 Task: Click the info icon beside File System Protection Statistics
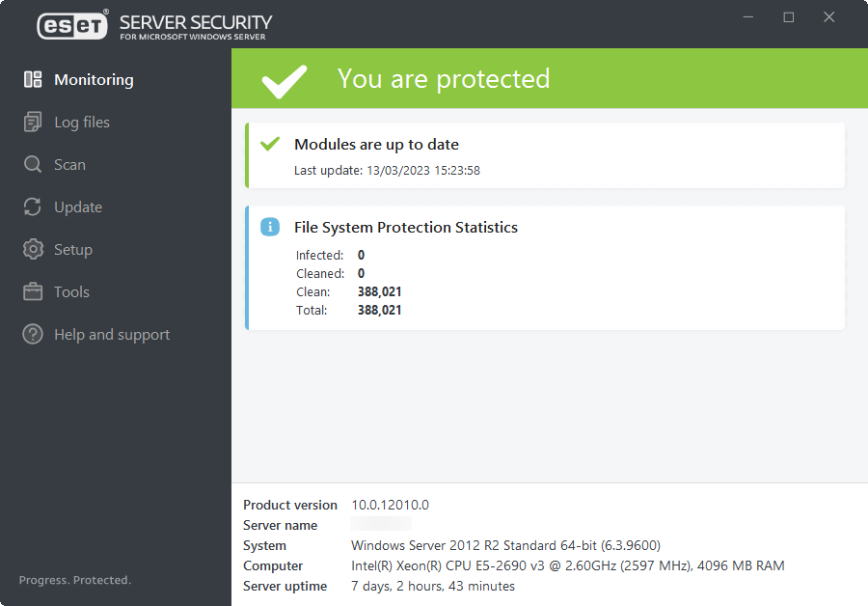(x=270, y=227)
